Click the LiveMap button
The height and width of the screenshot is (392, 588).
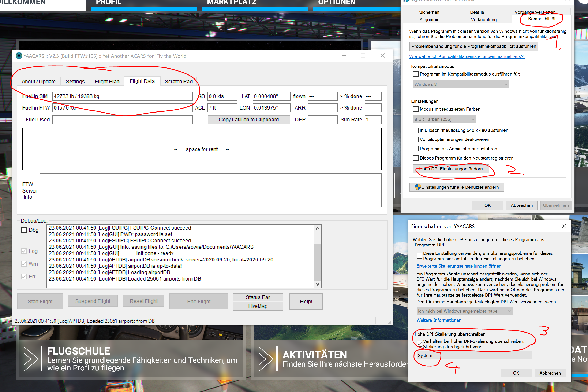coord(258,306)
